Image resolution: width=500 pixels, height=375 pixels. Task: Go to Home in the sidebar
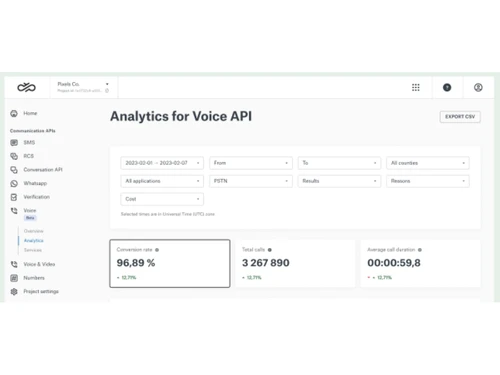[30, 113]
